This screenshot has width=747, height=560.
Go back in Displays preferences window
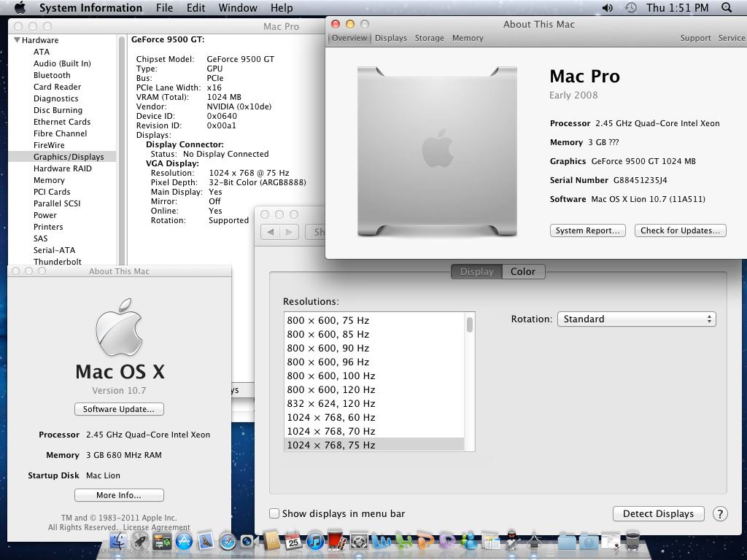(271, 232)
